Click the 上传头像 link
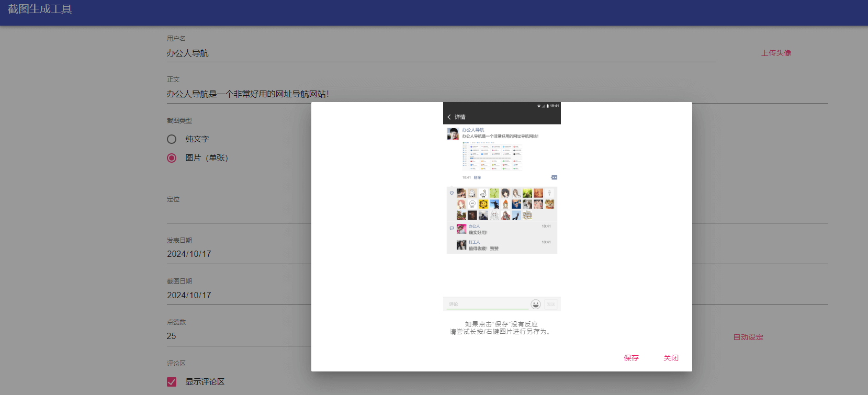The height and width of the screenshot is (395, 868). pos(776,53)
